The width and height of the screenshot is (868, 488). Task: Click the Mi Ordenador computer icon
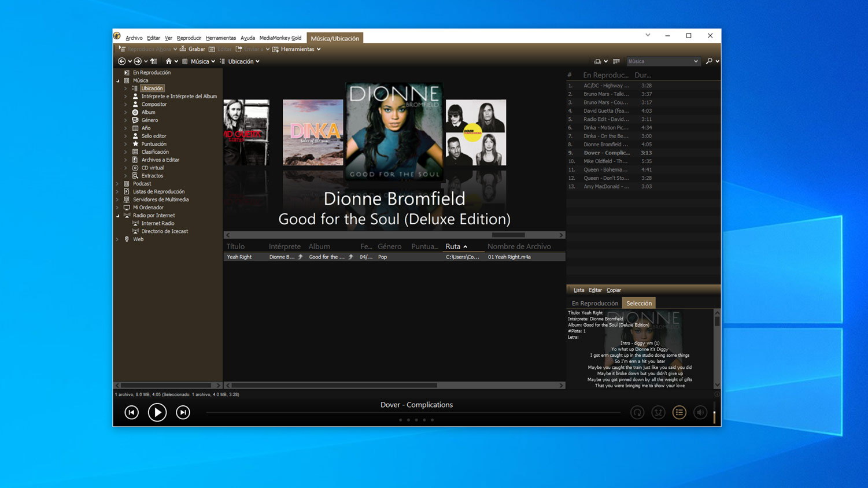coord(127,208)
